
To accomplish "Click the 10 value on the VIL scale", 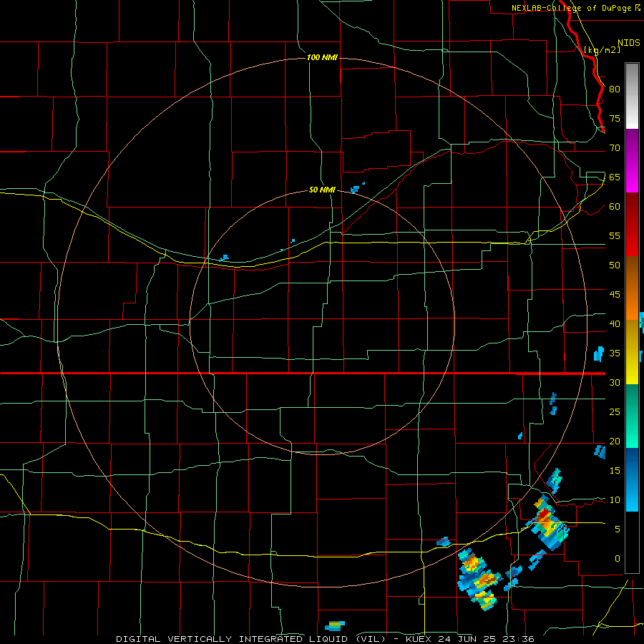I will [615, 500].
